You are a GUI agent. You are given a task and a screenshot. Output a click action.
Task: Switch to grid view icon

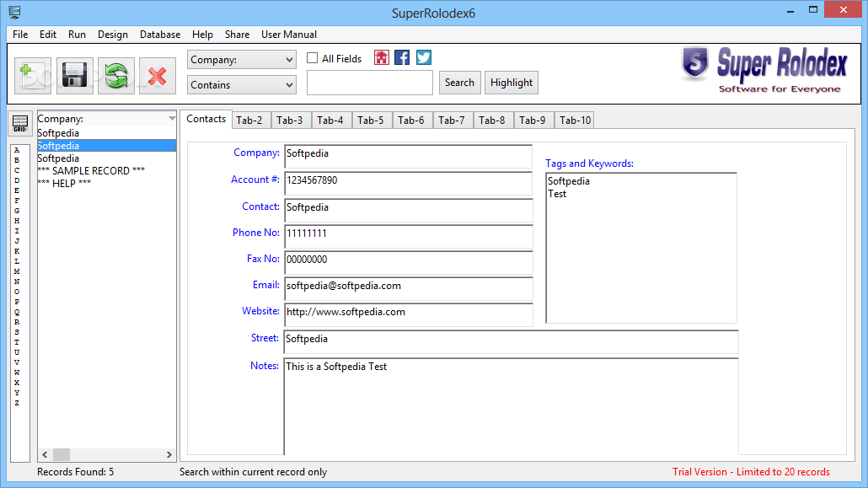pos(20,123)
